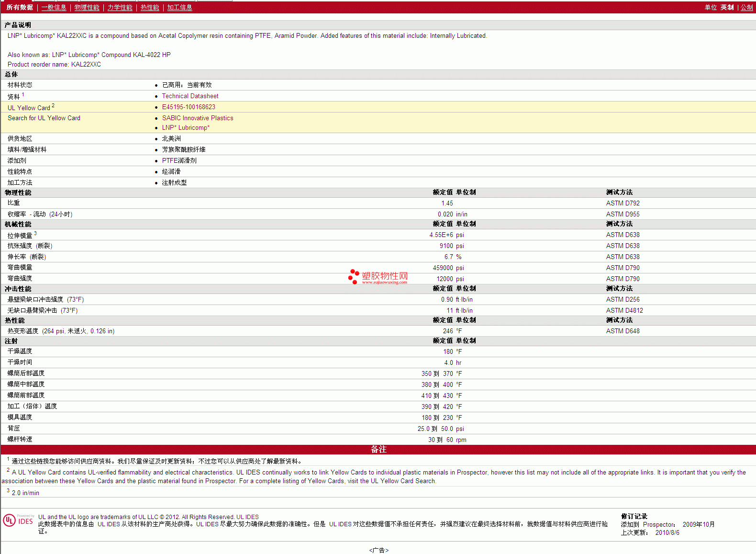This screenshot has width=756, height=554.
Task: Click the 产品说明 section header
Action: click(x=18, y=25)
